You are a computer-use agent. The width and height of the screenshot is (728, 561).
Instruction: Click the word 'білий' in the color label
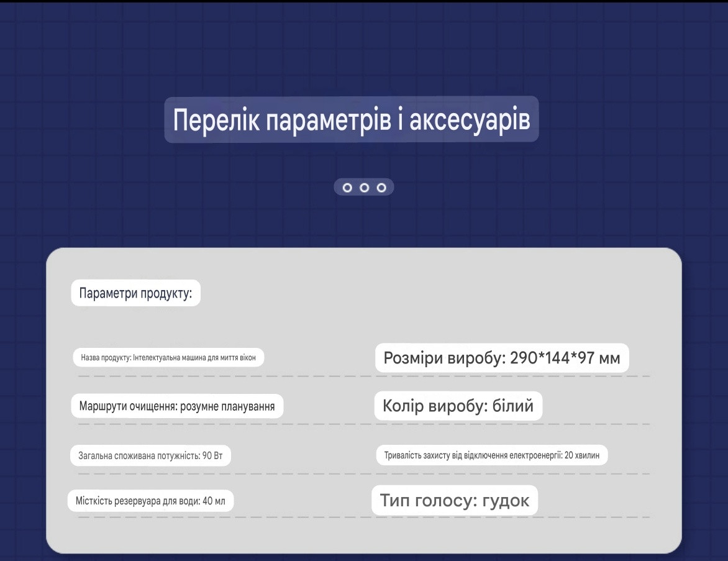pyautogui.click(x=512, y=406)
